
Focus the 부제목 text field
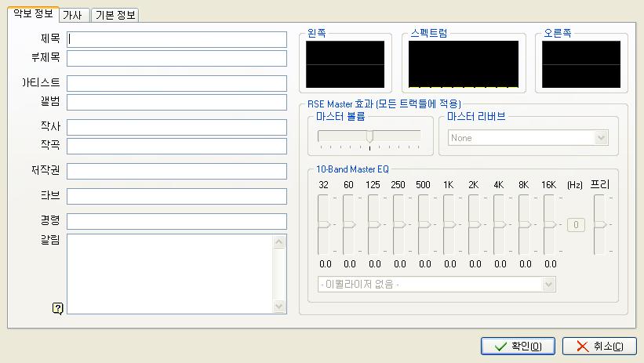point(176,58)
